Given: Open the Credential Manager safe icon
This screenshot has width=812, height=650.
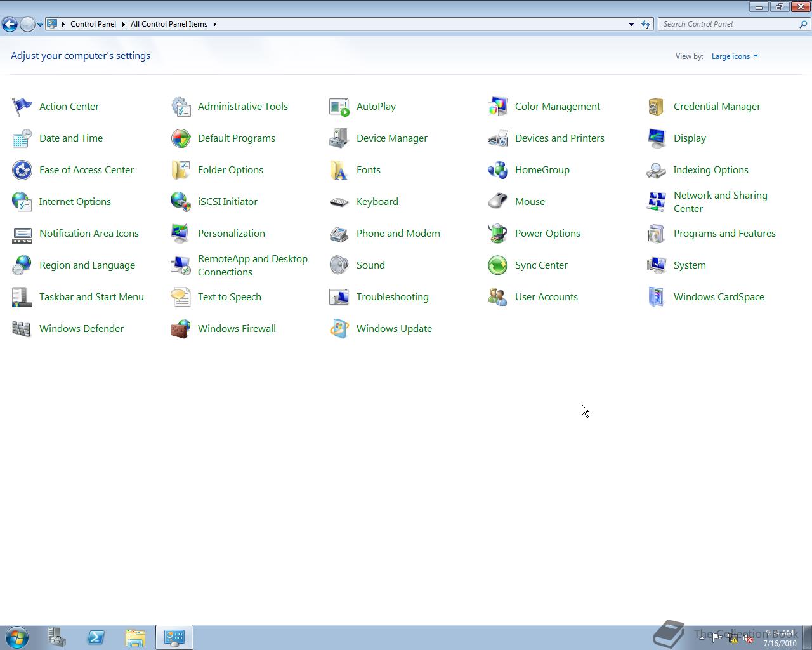Looking at the screenshot, I should pyautogui.click(x=657, y=107).
